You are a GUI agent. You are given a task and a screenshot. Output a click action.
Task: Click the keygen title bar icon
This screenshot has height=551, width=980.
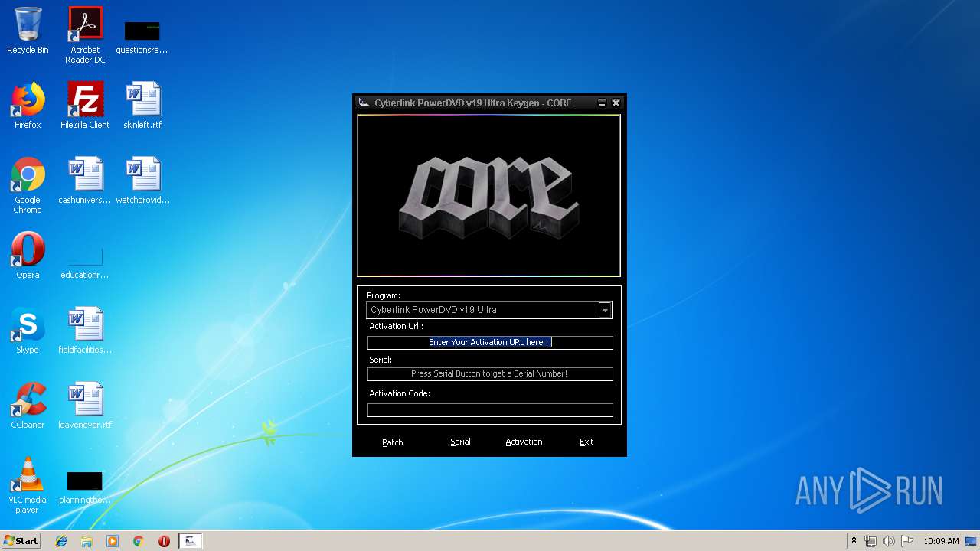click(364, 103)
